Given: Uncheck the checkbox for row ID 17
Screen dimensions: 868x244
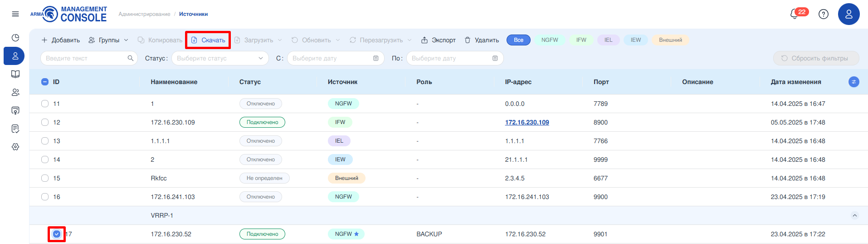Looking at the screenshot, I should tap(57, 234).
